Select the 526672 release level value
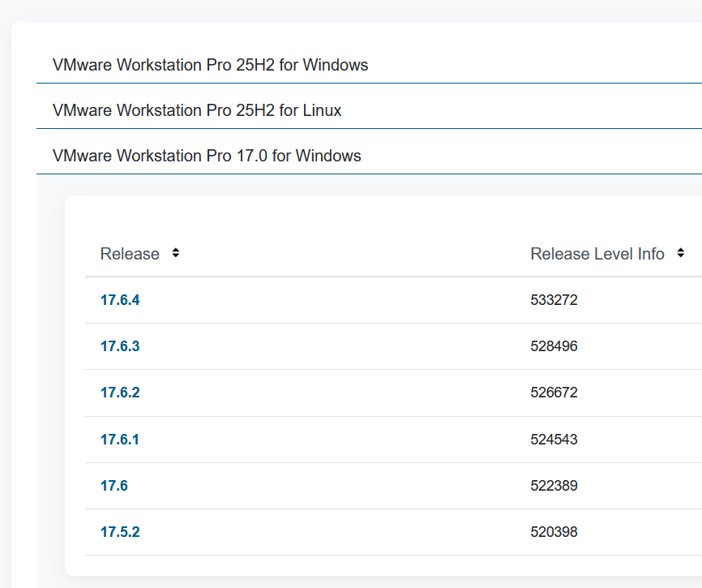702x588 pixels. point(554,393)
